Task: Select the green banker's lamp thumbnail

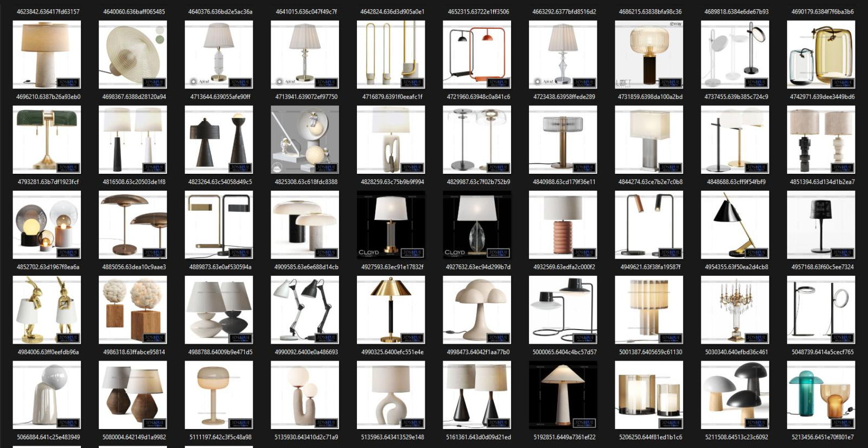Action: 47,140
